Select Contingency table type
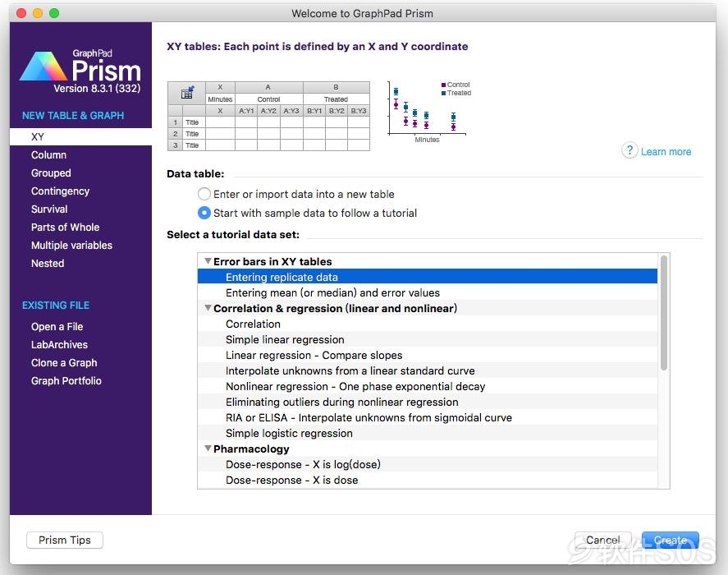This screenshot has width=728, height=575. (61, 191)
